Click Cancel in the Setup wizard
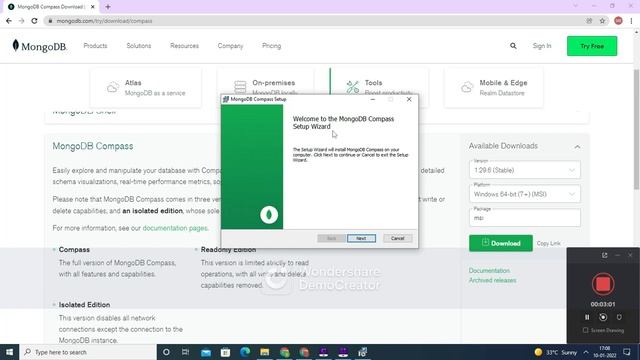Image resolution: width=640 pixels, height=360 pixels. tap(397, 238)
